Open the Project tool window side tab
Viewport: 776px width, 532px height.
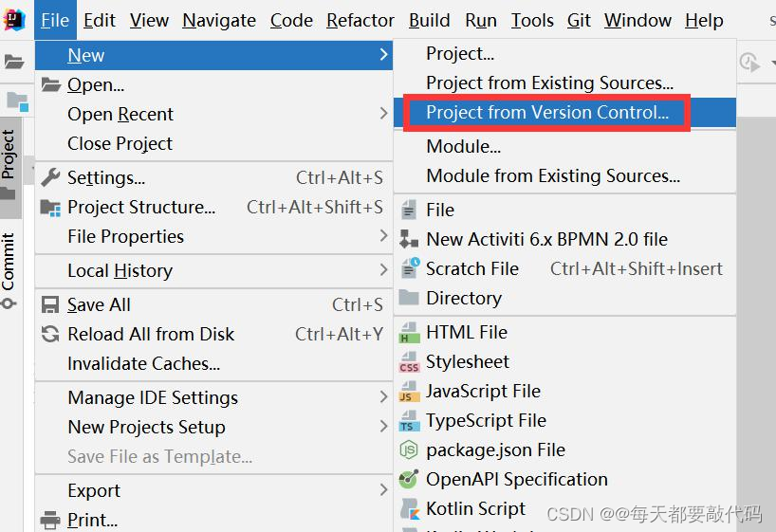9,166
